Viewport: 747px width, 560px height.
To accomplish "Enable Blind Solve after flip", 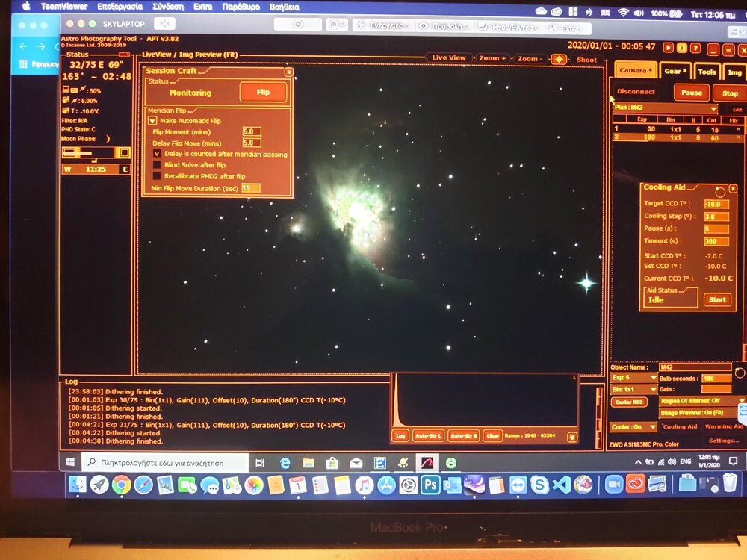I will pyautogui.click(x=157, y=165).
